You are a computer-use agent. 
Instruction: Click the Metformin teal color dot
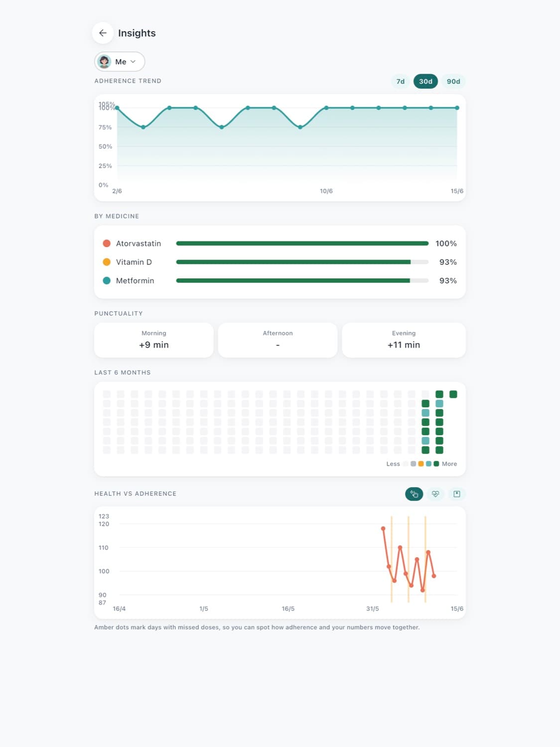pos(107,280)
